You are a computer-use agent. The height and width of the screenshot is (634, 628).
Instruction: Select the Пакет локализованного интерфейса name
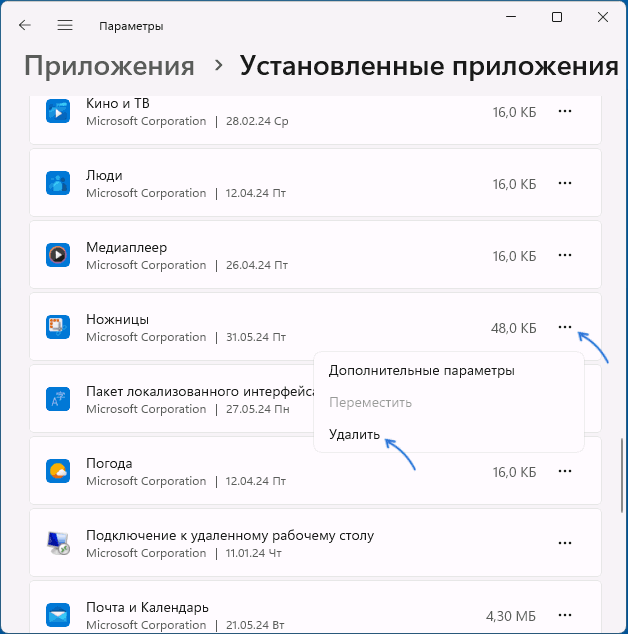pos(201,391)
